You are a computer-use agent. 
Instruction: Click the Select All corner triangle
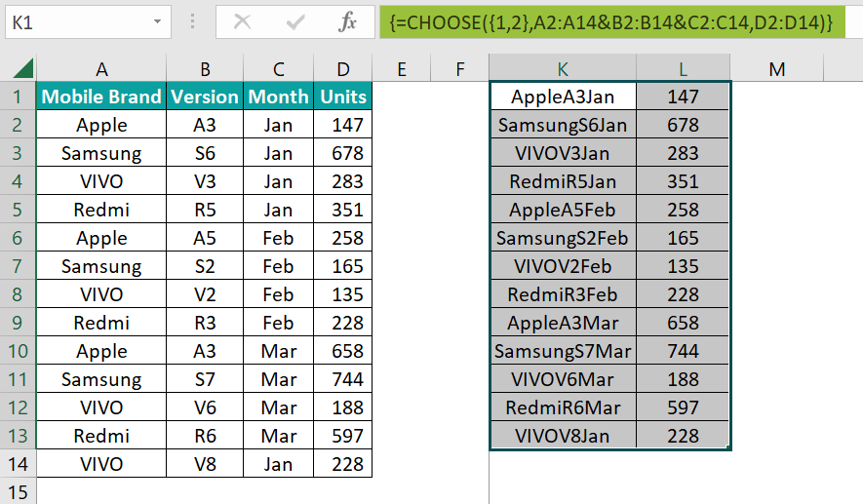23,68
